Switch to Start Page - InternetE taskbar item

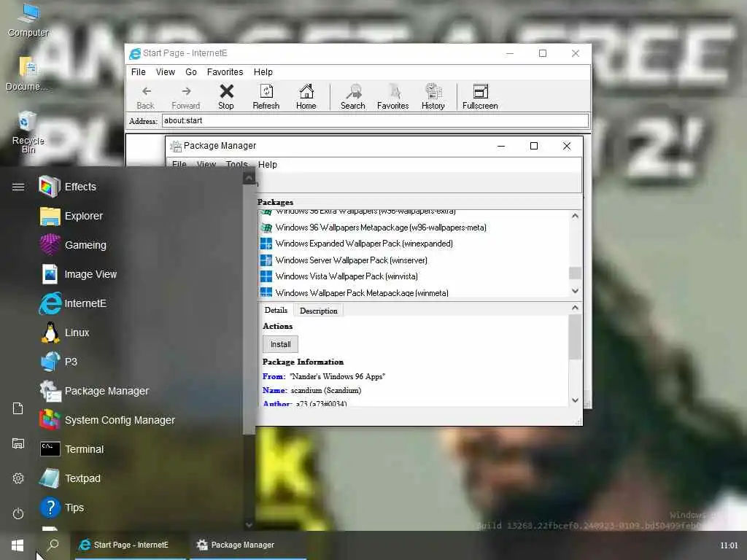click(x=131, y=545)
